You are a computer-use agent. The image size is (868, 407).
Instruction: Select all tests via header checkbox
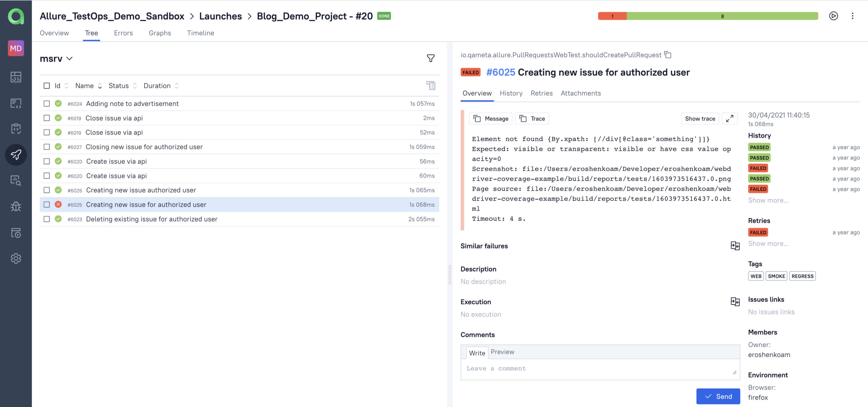[46, 86]
